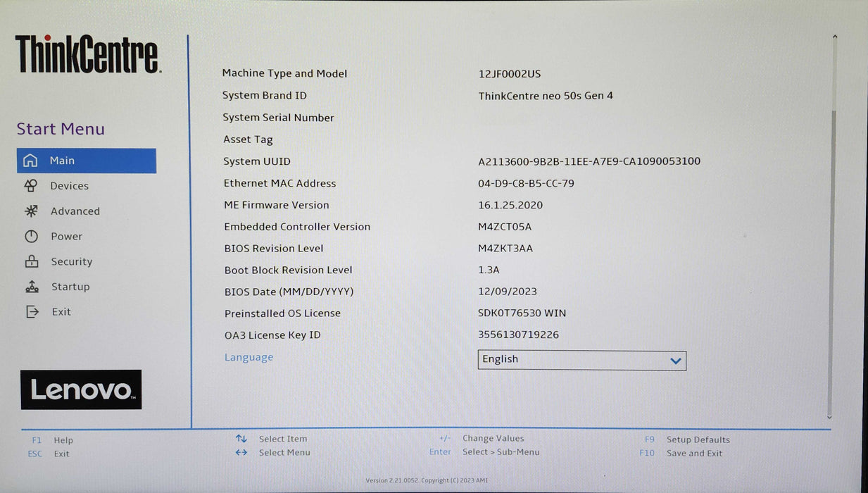This screenshot has height=493, width=868.
Task: Expand the English language selector chevron
Action: pyautogui.click(x=676, y=360)
